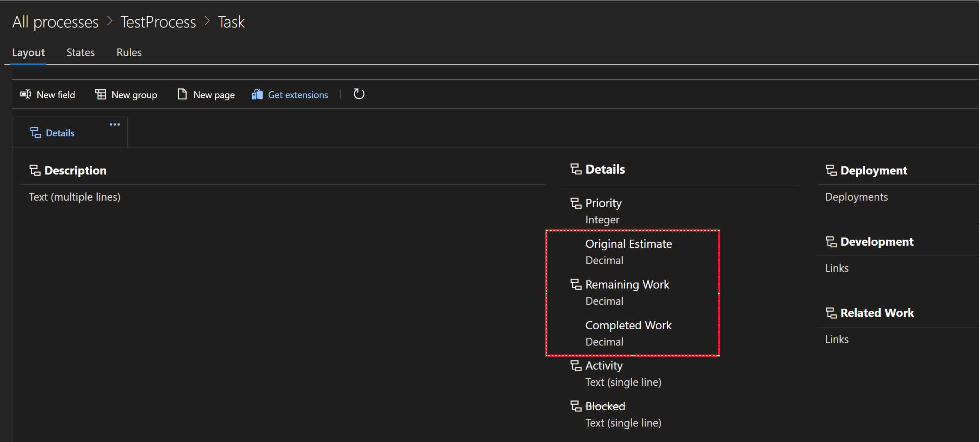
Task: Open the All processes breadcrumb link
Action: click(55, 21)
